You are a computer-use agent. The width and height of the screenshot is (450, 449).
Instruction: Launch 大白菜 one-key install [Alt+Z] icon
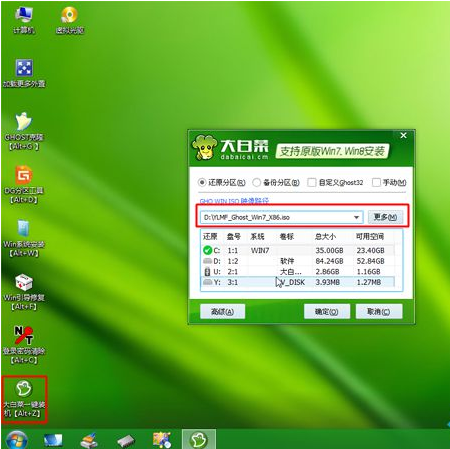click(x=24, y=399)
